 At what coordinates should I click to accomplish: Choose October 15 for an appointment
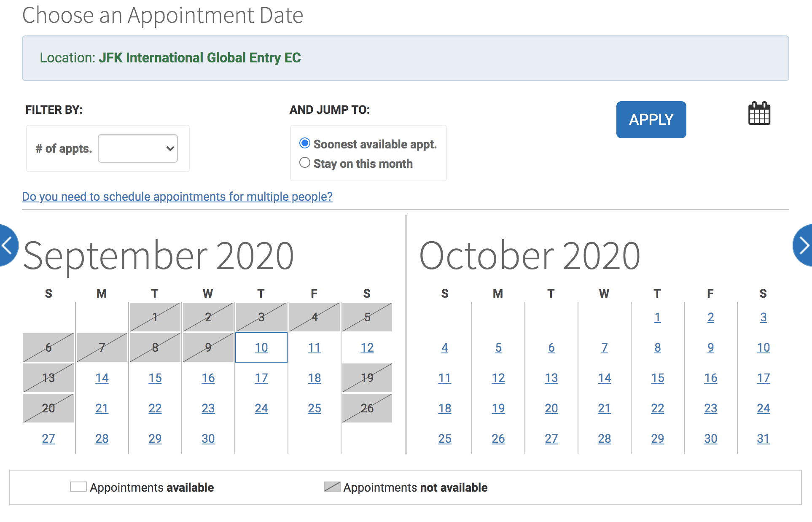point(657,378)
